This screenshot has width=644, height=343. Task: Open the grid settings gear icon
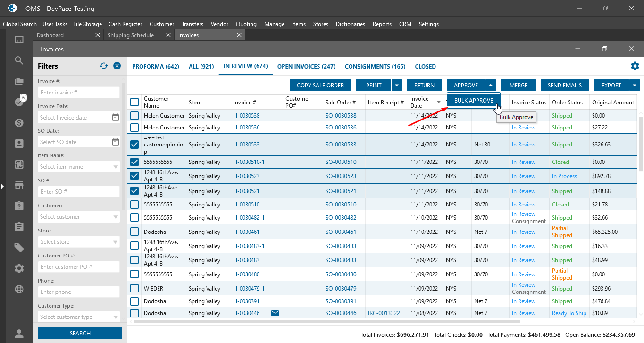coord(635,66)
